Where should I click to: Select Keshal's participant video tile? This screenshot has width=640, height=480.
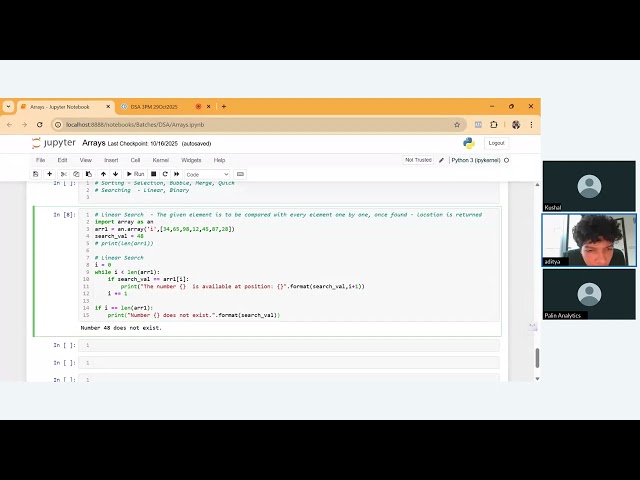tap(589, 186)
